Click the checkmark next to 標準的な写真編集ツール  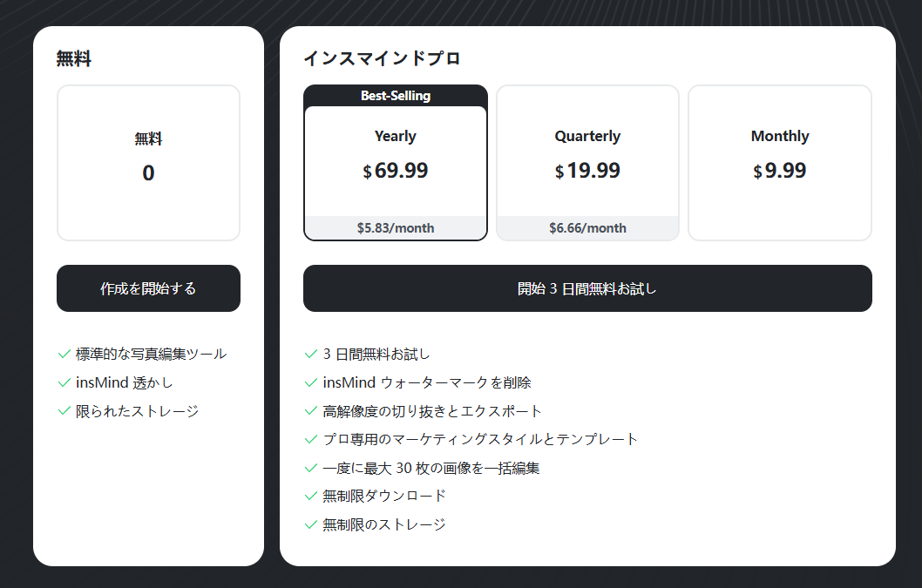[x=63, y=354]
